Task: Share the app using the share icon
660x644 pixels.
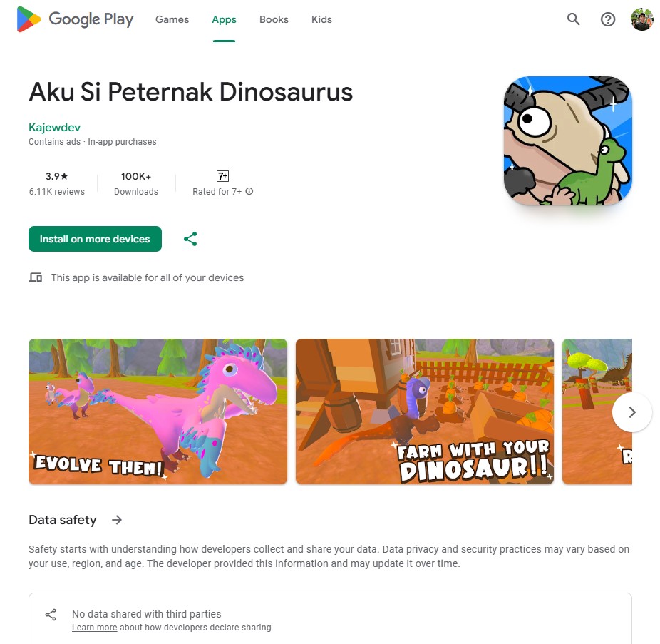Action: pos(190,239)
